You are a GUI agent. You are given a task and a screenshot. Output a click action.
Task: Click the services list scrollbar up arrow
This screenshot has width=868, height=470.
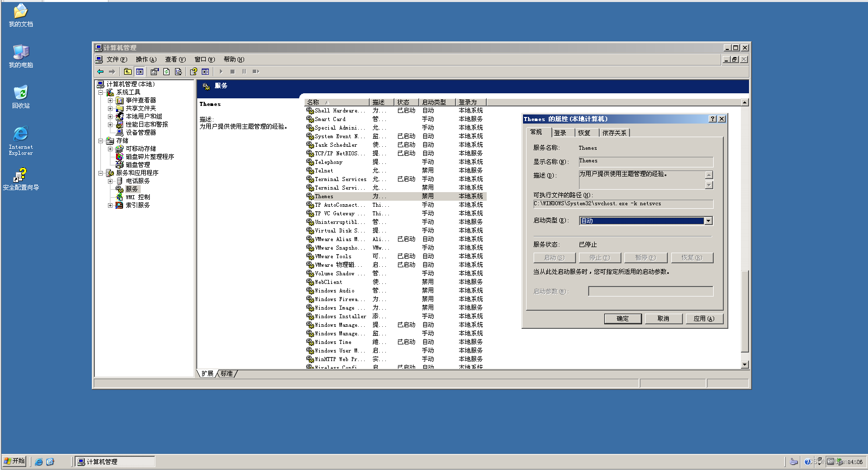[745, 102]
